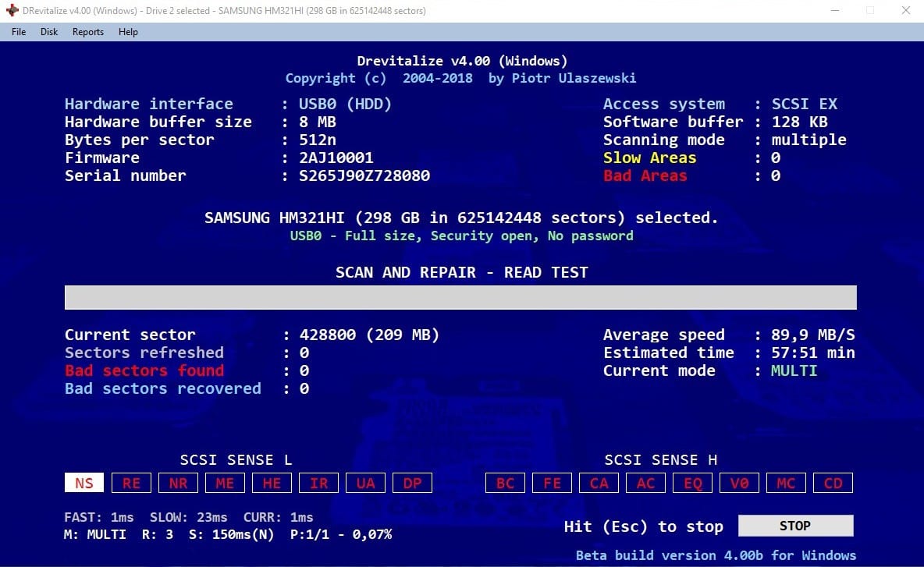Open the File menu

pos(18,32)
